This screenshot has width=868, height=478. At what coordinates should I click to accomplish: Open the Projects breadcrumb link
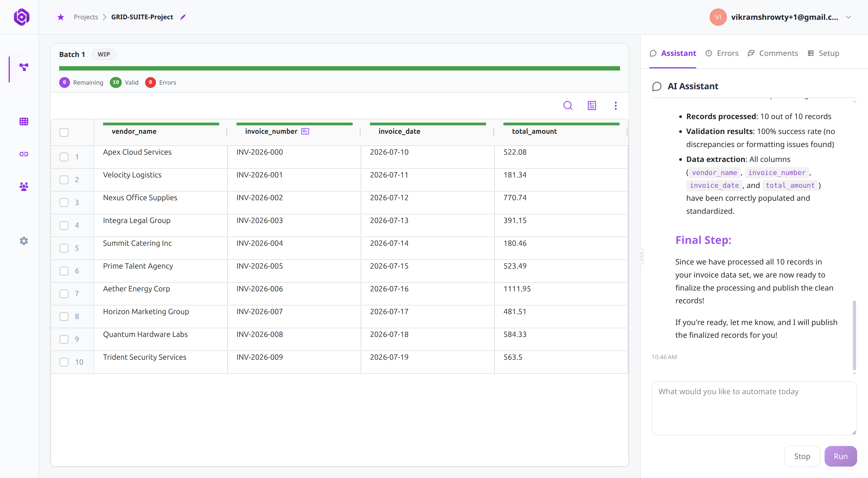86,17
